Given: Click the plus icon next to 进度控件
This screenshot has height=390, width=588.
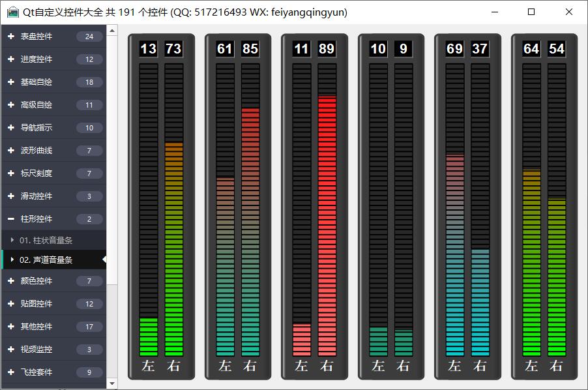Looking at the screenshot, I should (x=11, y=59).
